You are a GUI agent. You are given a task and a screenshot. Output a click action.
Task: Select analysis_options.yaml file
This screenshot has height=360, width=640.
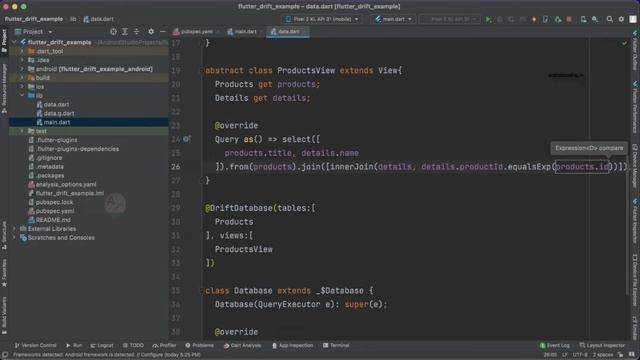coord(65,184)
